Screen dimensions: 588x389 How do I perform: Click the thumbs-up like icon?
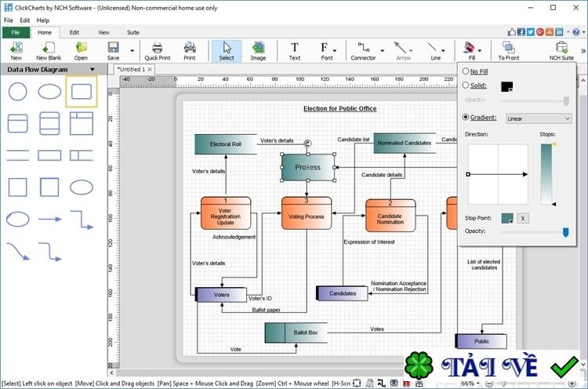point(511,32)
